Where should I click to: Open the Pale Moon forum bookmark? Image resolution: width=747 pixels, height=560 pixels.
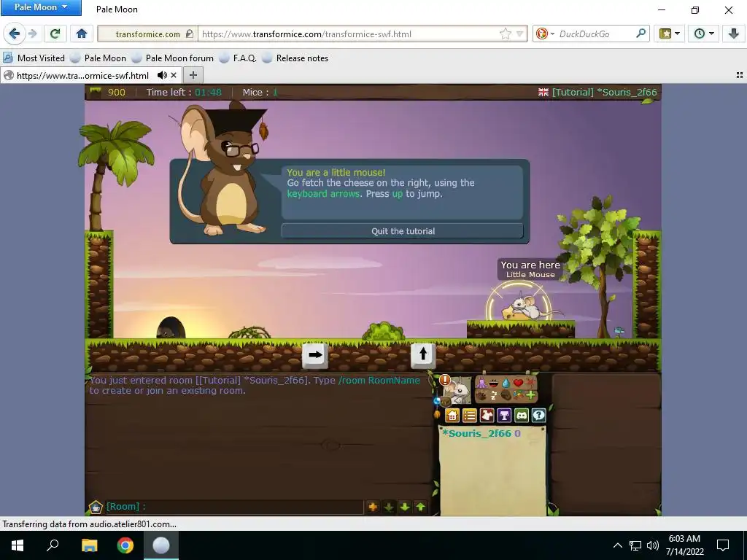(x=173, y=58)
